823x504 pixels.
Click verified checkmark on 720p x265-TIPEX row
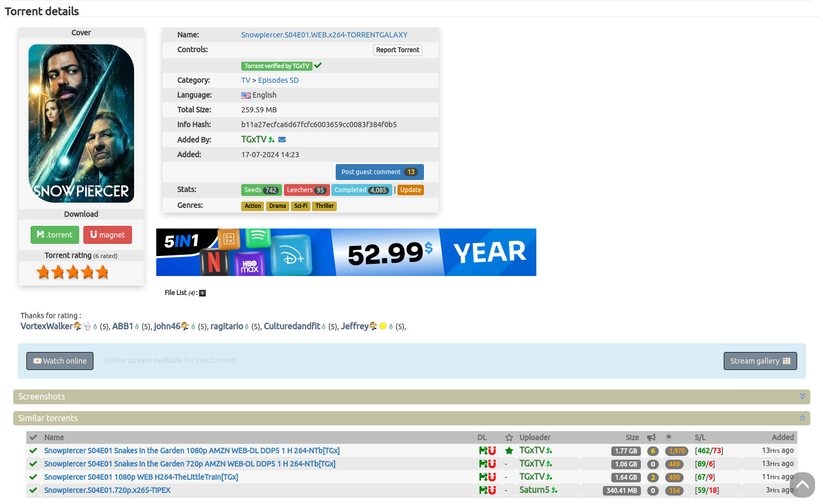coord(33,490)
